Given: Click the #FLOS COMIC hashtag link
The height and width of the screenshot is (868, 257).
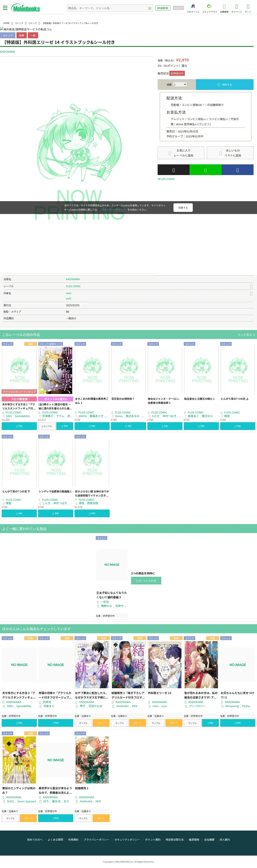Looking at the screenshot, I should pos(166,179).
